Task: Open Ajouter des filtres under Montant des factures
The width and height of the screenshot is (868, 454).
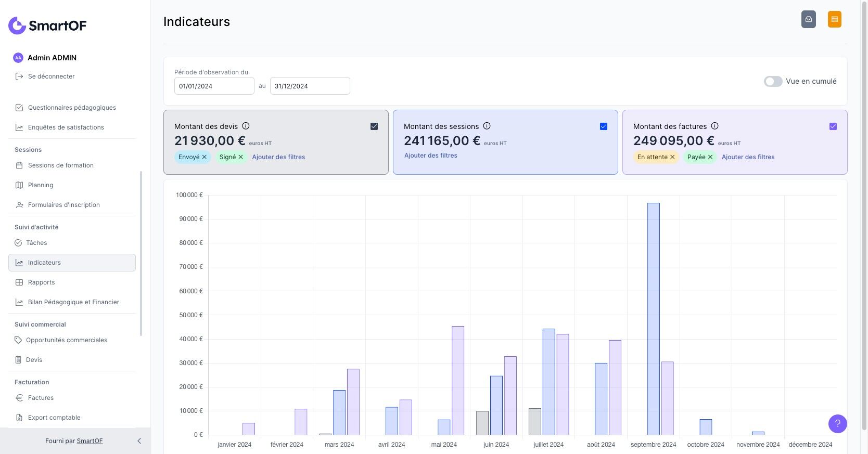Action: click(x=748, y=157)
